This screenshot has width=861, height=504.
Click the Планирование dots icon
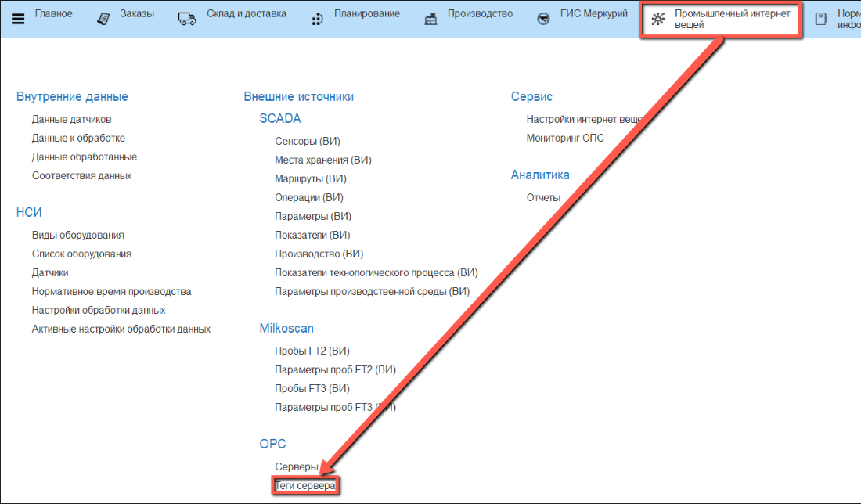click(317, 20)
